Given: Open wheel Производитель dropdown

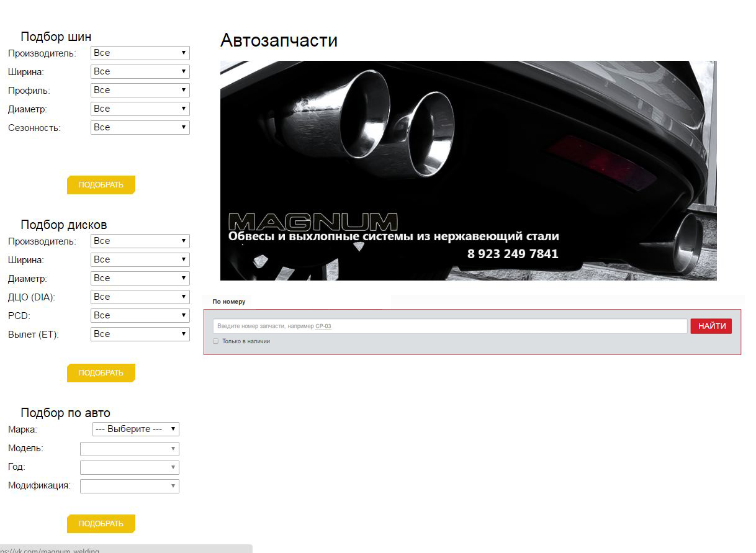Looking at the screenshot, I should point(140,241).
